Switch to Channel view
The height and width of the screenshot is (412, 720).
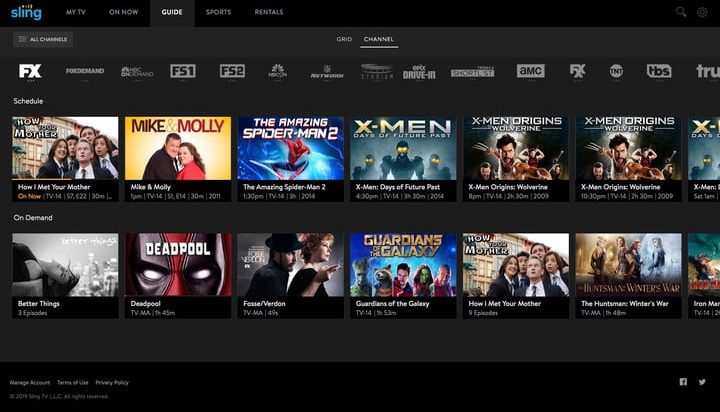pyautogui.click(x=379, y=39)
